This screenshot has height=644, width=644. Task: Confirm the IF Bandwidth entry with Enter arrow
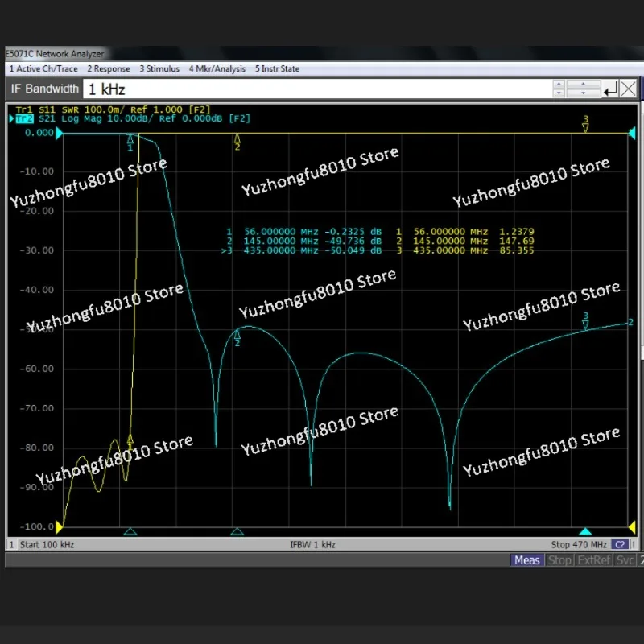point(610,89)
